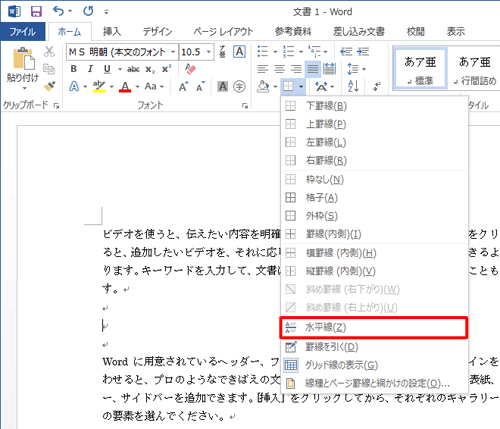Image resolution: width=500 pixels, height=429 pixels.
Task: Click the Text Effects outlined A icon
Action: coord(74,87)
